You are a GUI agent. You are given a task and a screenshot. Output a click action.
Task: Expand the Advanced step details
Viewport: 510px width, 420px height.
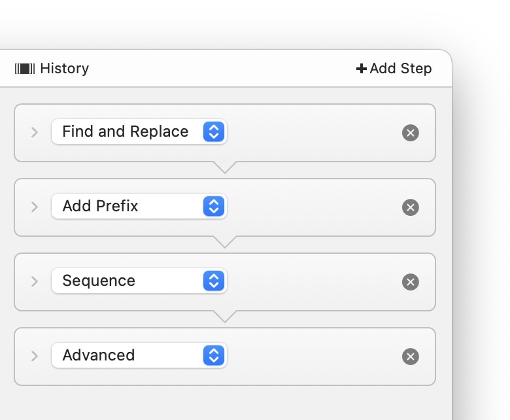point(35,356)
